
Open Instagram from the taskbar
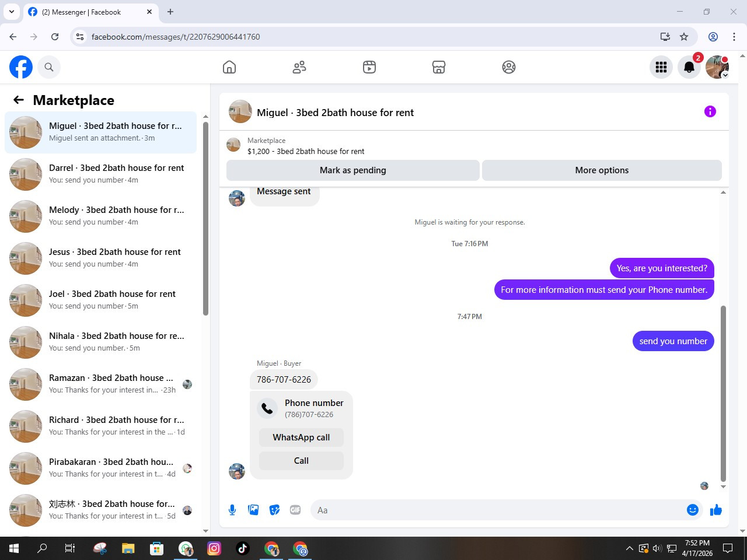(214, 548)
